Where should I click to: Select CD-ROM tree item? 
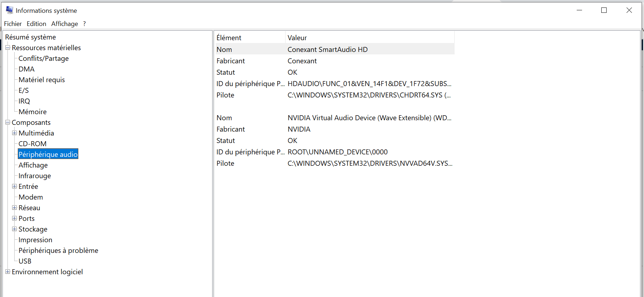click(32, 144)
